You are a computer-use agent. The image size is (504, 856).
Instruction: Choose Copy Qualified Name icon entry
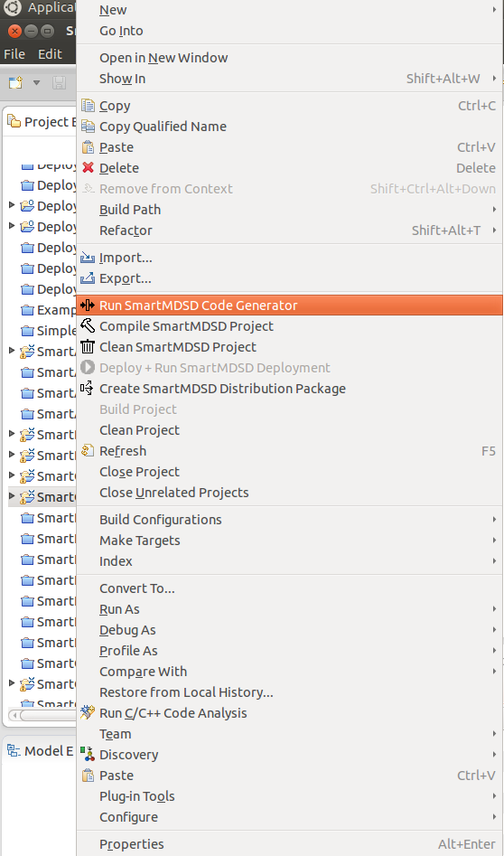click(88, 127)
